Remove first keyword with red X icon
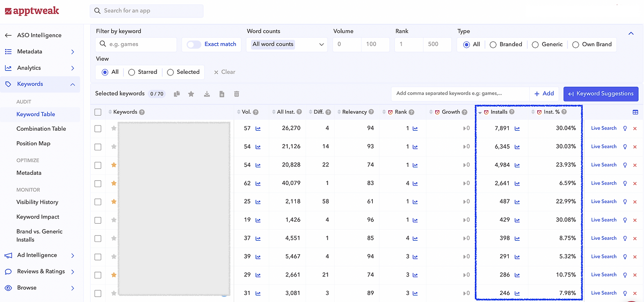 pos(635,129)
